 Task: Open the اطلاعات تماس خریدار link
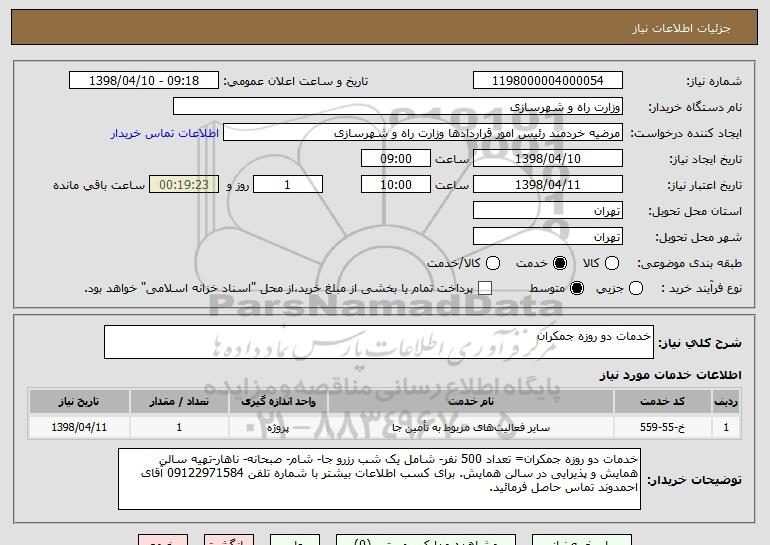[x=165, y=133]
